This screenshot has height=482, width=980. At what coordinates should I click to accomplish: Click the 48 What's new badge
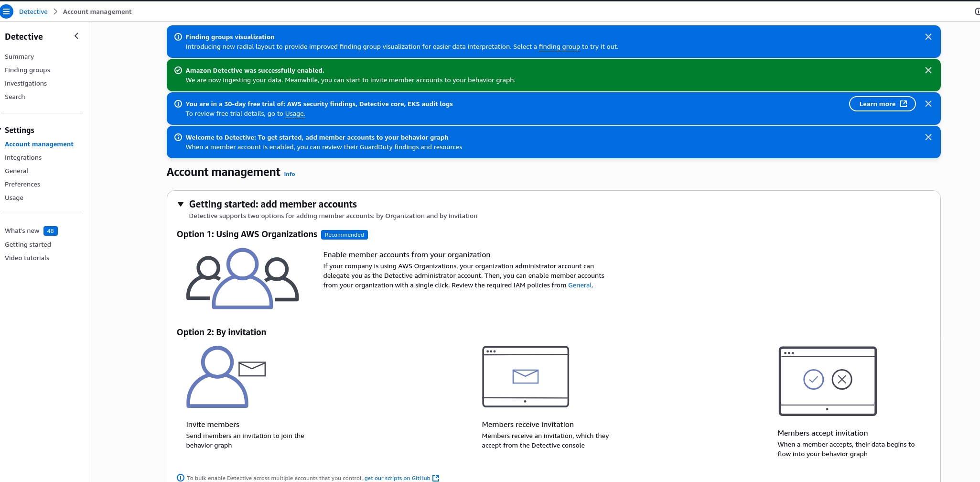click(51, 231)
